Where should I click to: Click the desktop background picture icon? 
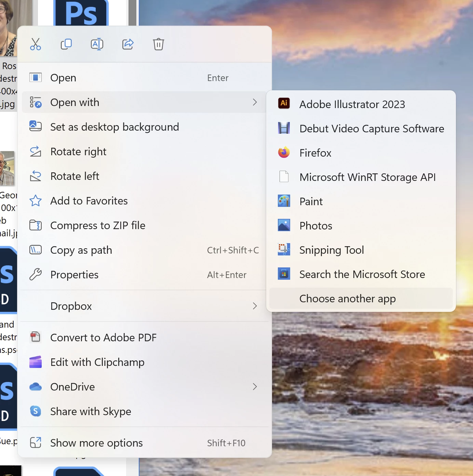(x=36, y=126)
